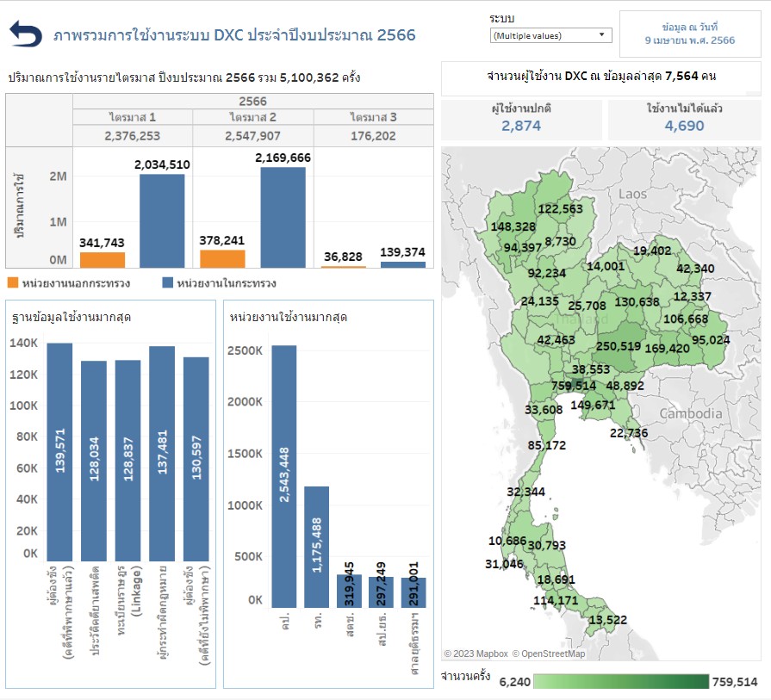Click the database bar showing 139,571

(59, 452)
